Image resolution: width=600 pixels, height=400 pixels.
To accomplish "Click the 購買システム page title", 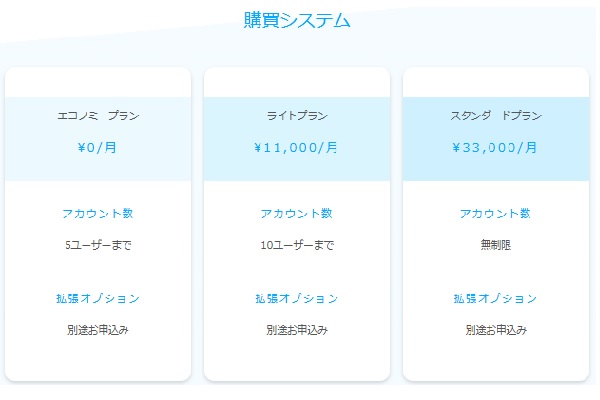I will coord(297,20).
